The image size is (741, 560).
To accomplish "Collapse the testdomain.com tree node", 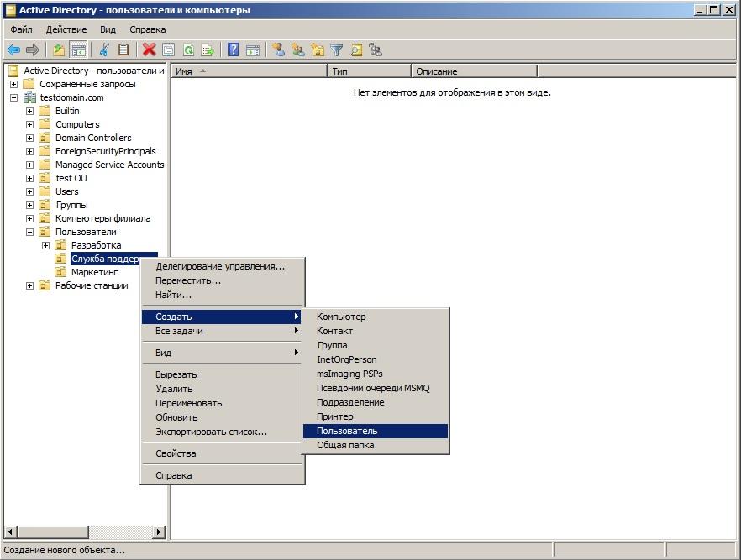I will (14, 97).
